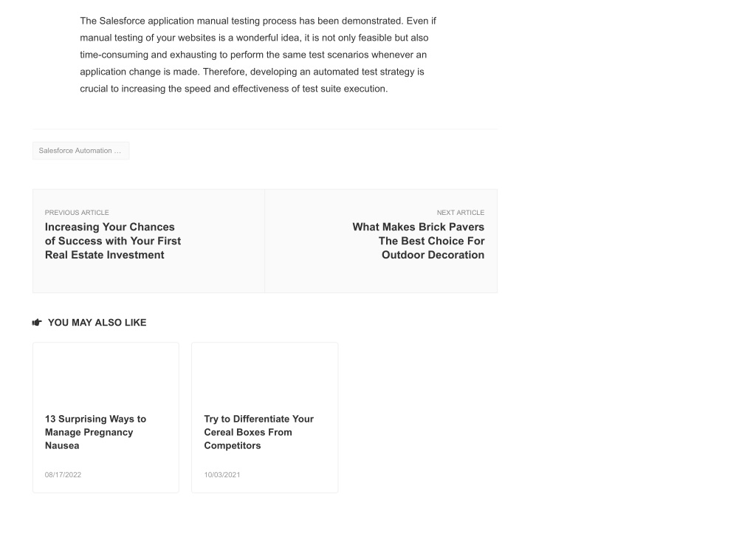
Task: Open 13 Surprising Ways to Manage Pregnancy Nausea
Action: coord(95,432)
